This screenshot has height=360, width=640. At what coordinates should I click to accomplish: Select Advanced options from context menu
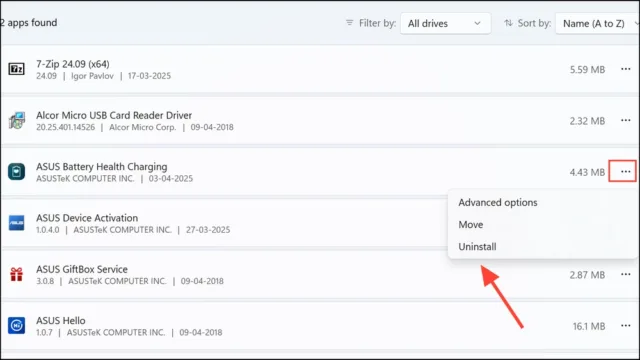click(498, 202)
